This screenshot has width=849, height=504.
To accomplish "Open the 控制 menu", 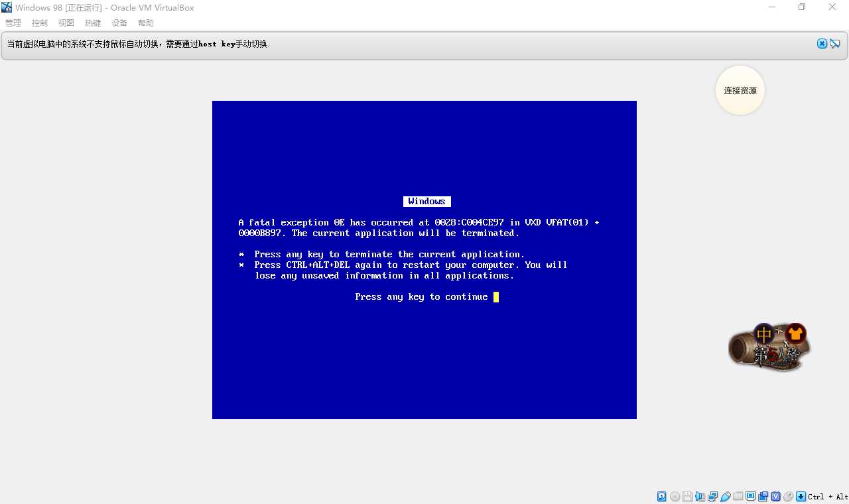I will click(x=40, y=23).
